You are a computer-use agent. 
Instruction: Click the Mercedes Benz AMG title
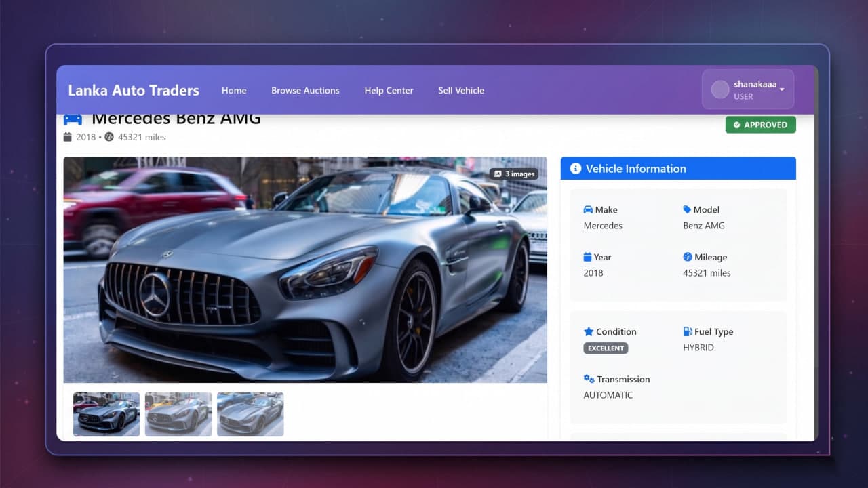(x=176, y=119)
